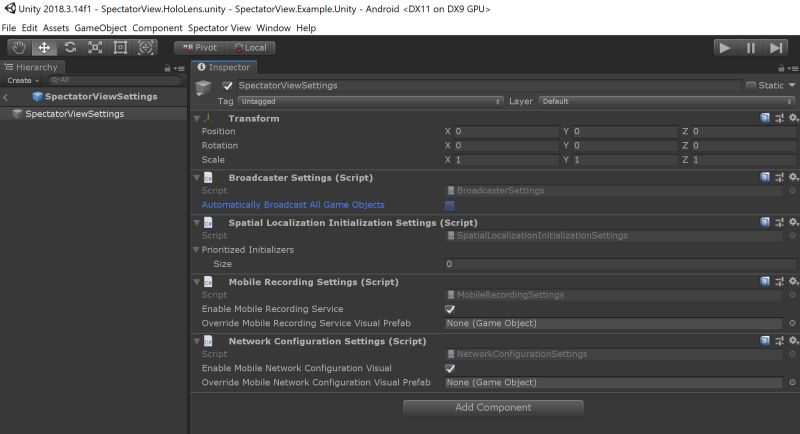Image resolution: width=800 pixels, height=434 pixels.
Task: Collapse Spatial Localization Initialization Settings component
Action: [196, 222]
